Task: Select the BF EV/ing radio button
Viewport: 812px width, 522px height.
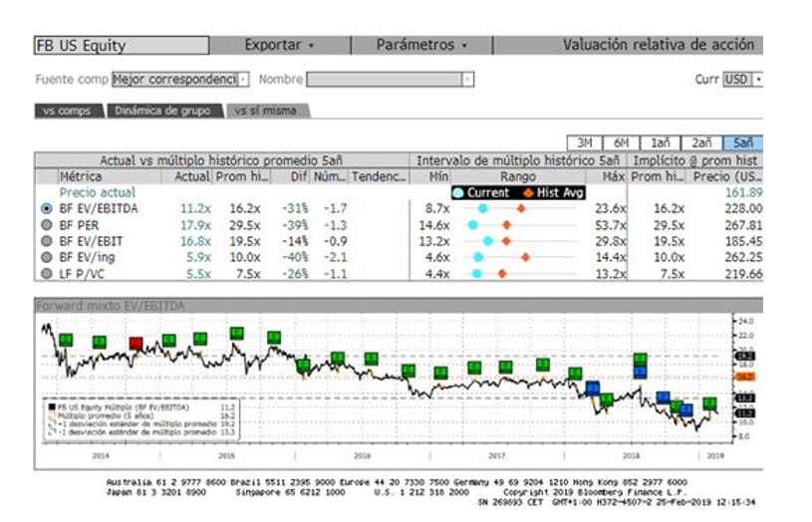Action: [x=47, y=257]
